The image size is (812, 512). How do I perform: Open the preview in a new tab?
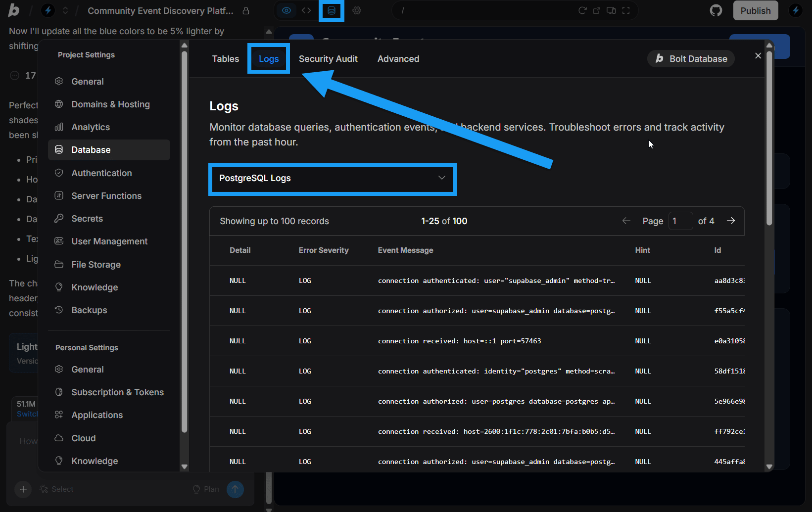click(597, 10)
